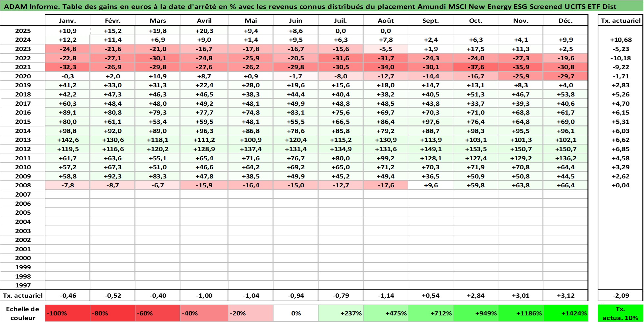
Task: Click the -1,14 Août actuarial total
Action: pos(386,296)
